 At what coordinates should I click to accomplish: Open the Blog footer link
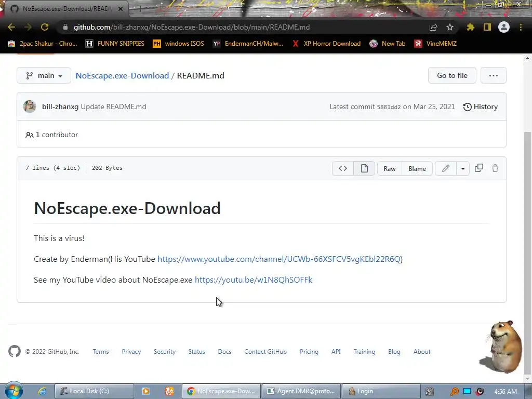[394, 352]
